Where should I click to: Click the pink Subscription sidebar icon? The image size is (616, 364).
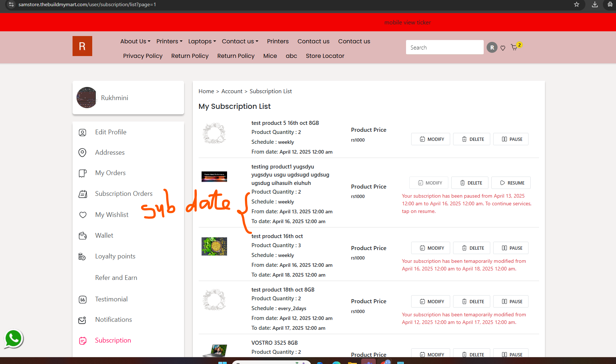pyautogui.click(x=83, y=341)
